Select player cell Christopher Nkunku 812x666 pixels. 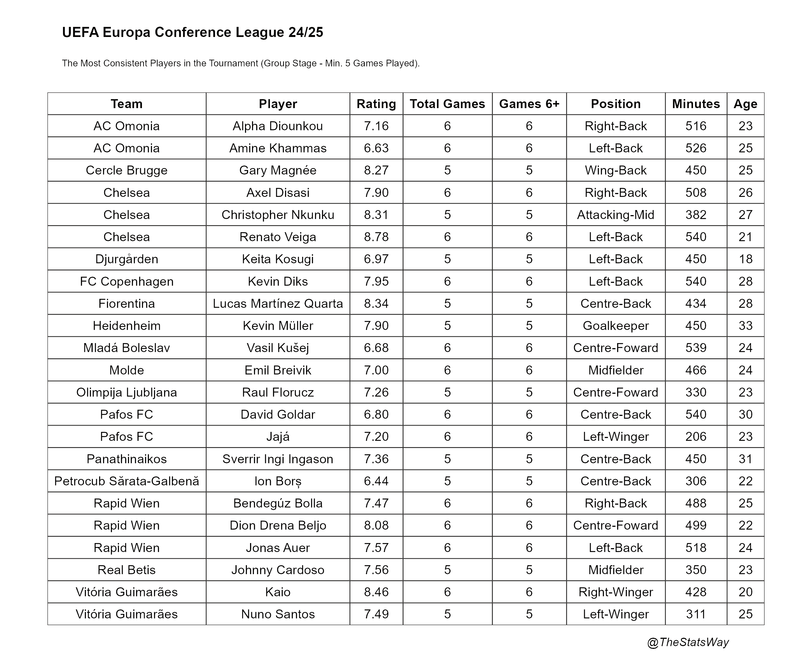coord(278,215)
